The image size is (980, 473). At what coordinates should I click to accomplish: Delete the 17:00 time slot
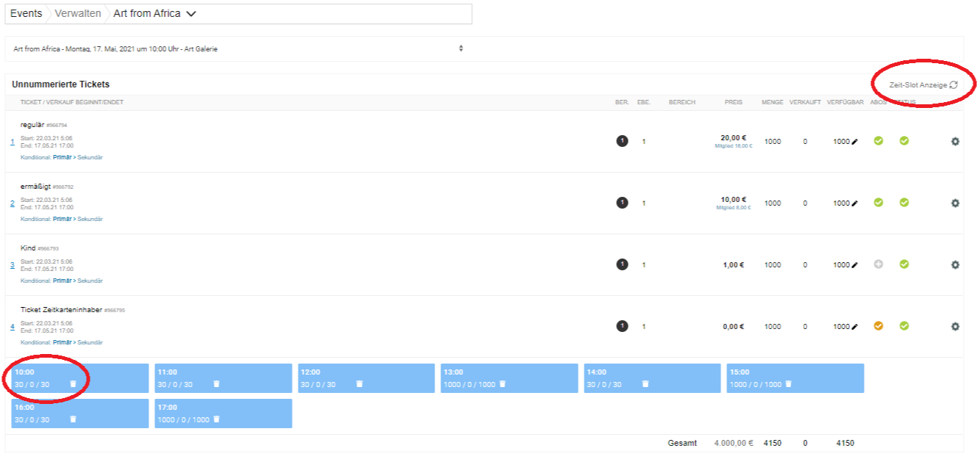pos(216,419)
